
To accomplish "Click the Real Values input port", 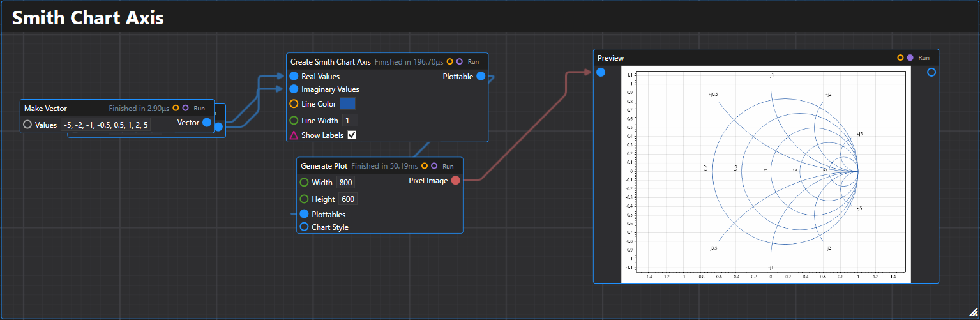I will 294,77.
